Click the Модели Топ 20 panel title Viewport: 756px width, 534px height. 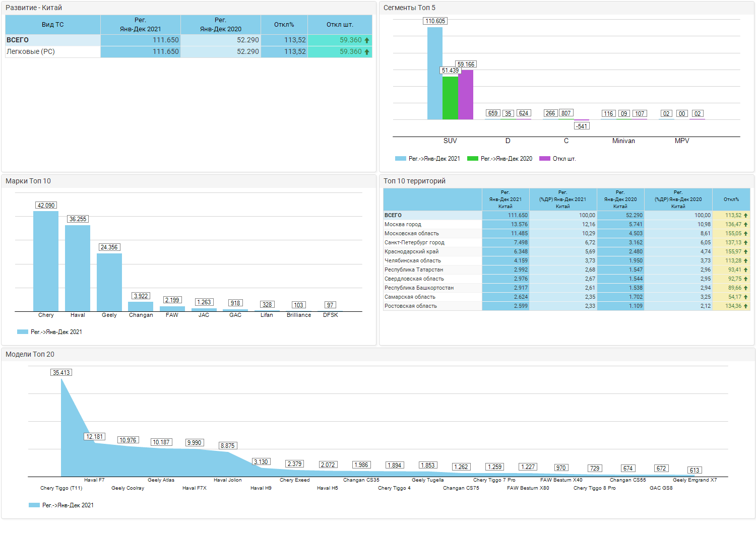tap(30, 355)
